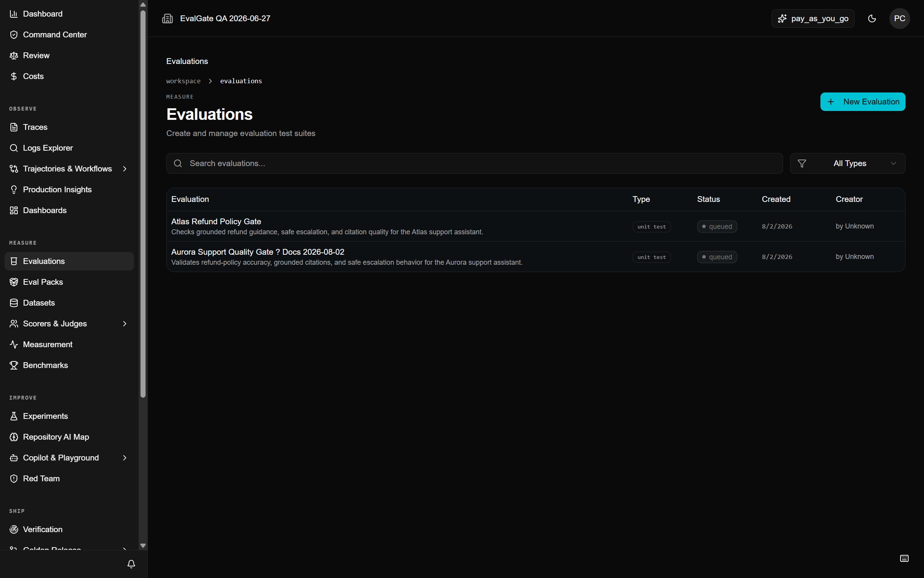Image resolution: width=924 pixels, height=578 pixels.
Task: Click the Verification target icon
Action: pos(14,529)
